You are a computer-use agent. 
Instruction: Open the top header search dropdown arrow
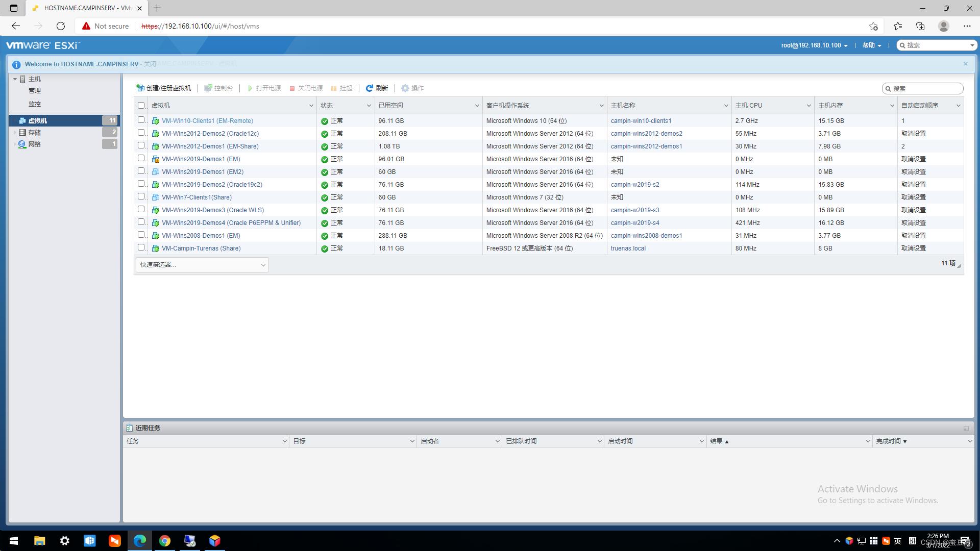[x=972, y=45]
